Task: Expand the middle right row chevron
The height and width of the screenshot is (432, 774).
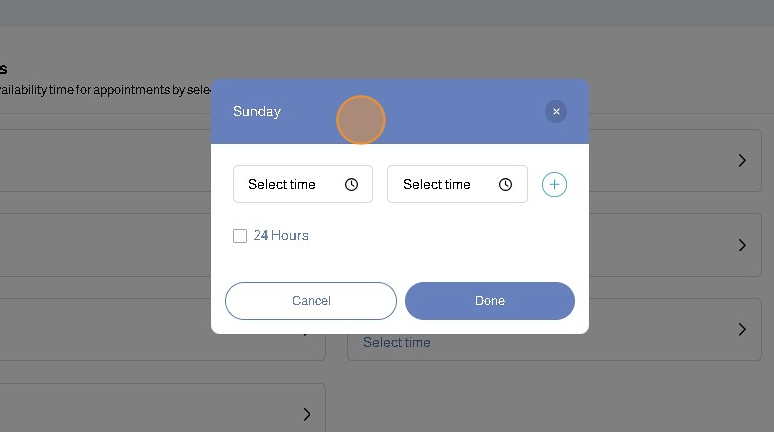Action: pos(742,245)
